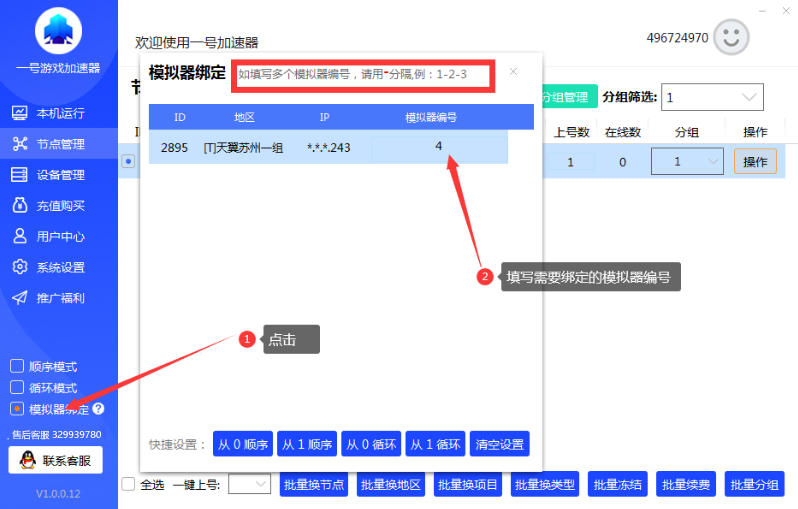
Task: Click the version label V1.0.0.12
Action: pyautogui.click(x=58, y=493)
